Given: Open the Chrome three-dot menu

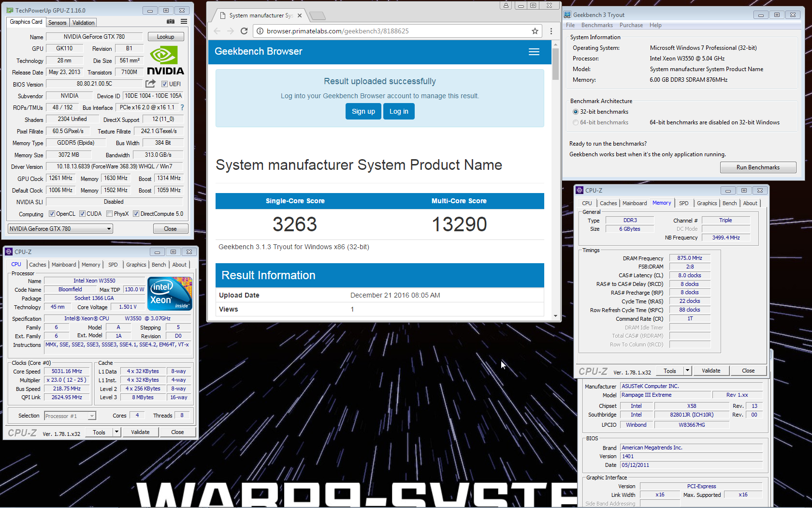Looking at the screenshot, I should 551,31.
